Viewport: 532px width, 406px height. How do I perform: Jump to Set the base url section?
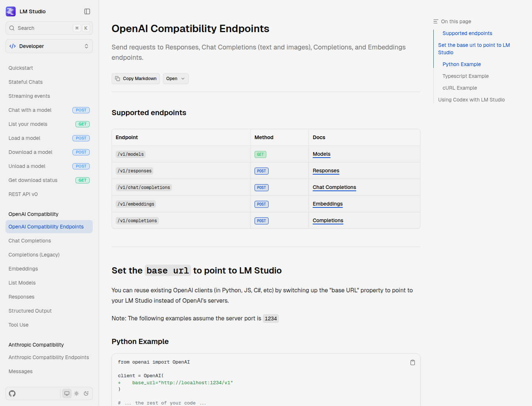pos(474,49)
